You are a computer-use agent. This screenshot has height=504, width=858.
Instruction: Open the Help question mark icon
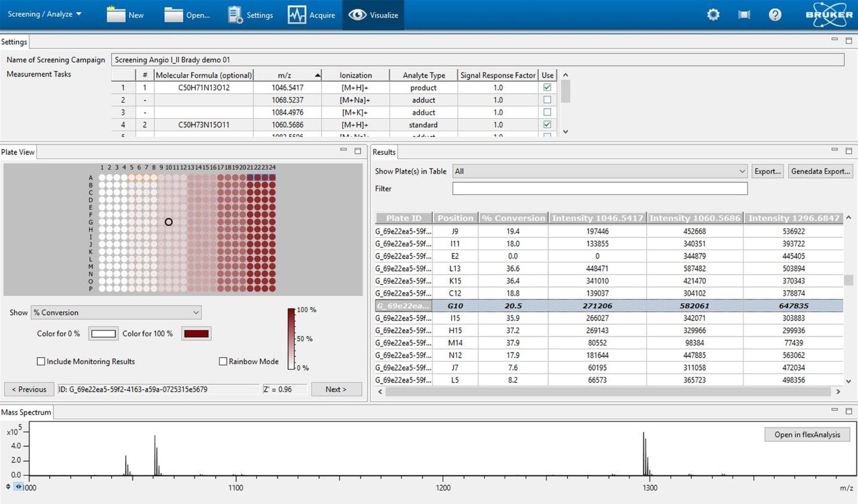(x=775, y=14)
